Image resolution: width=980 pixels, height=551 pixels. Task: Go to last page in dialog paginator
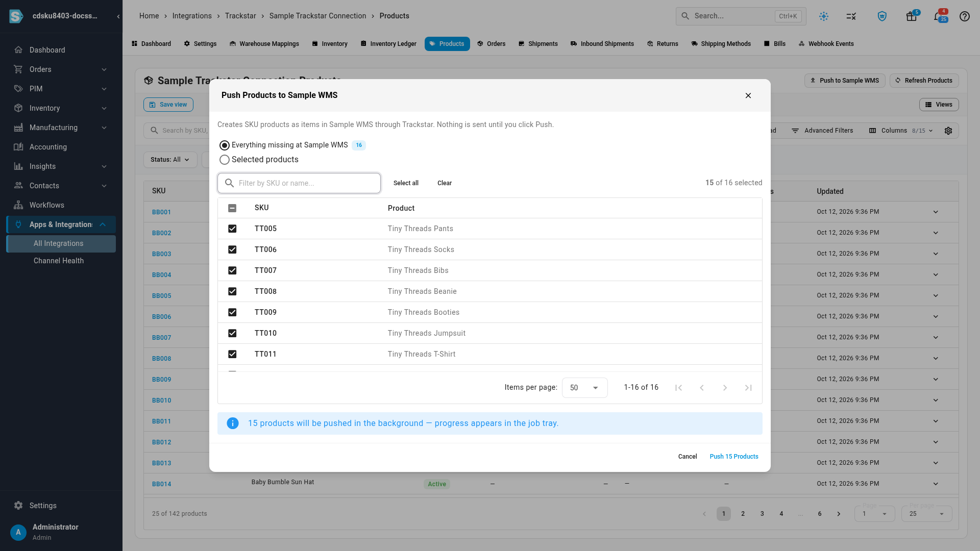(748, 388)
